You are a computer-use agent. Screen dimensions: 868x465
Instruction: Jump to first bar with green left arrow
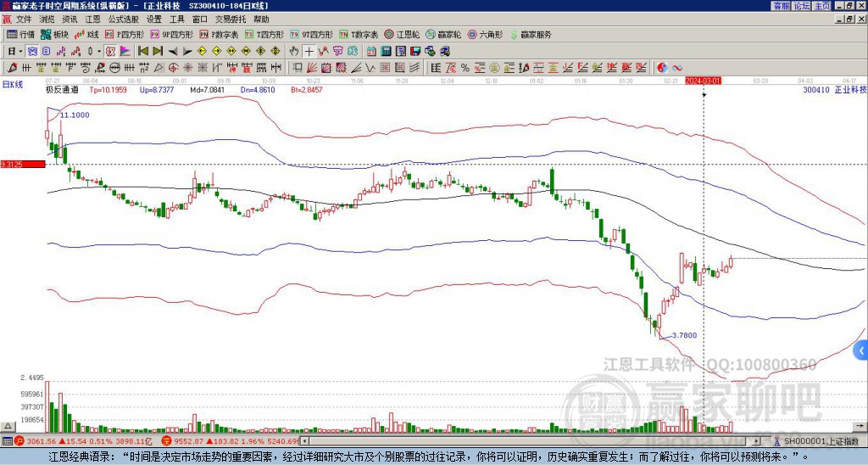[x=142, y=52]
